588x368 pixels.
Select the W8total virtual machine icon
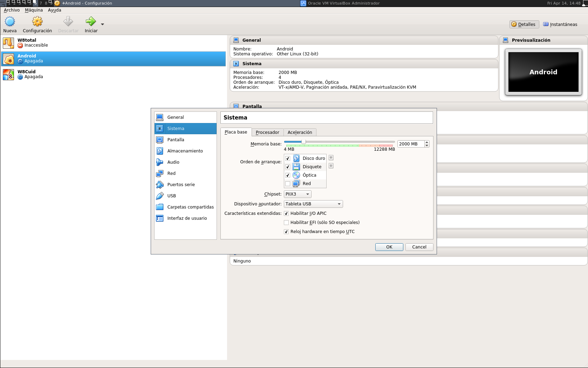point(8,43)
